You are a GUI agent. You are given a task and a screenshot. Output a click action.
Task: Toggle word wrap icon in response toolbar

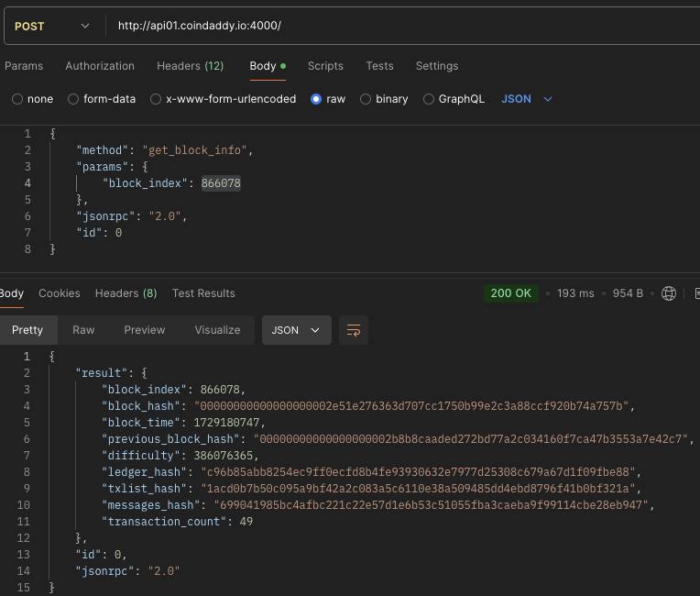pos(353,330)
